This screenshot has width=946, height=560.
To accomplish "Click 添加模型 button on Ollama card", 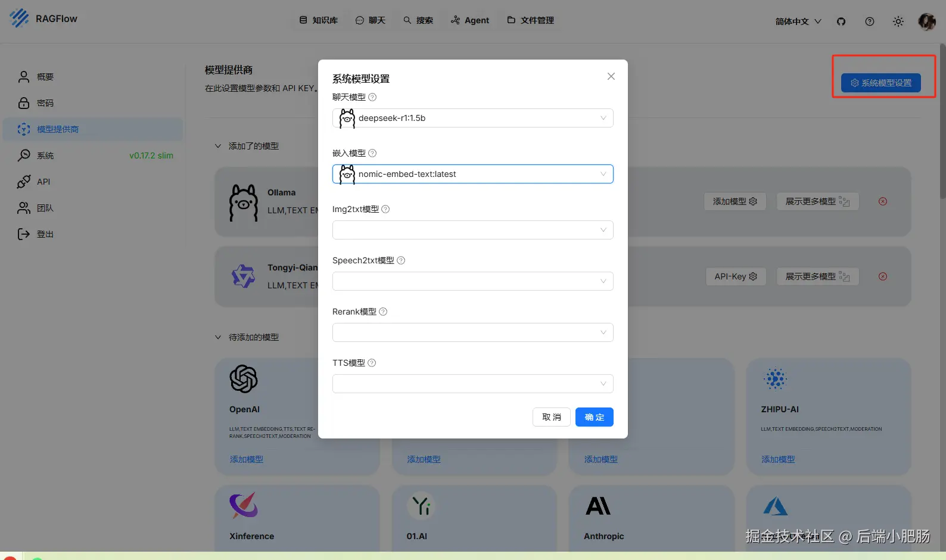I will pos(735,201).
